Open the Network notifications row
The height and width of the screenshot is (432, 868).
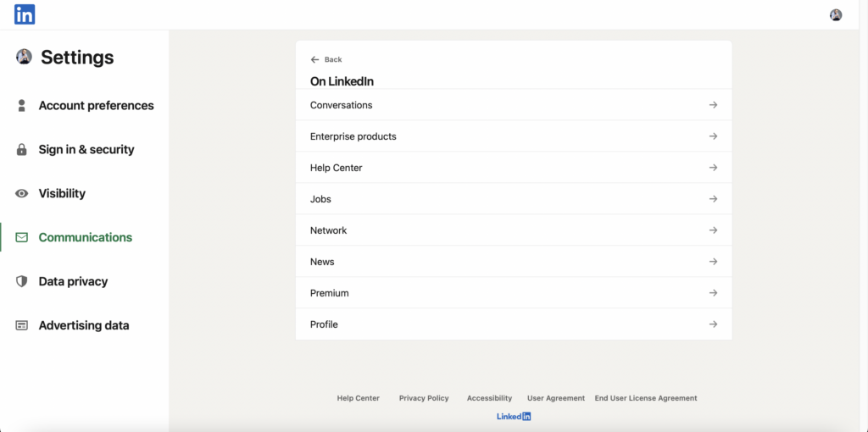click(513, 230)
